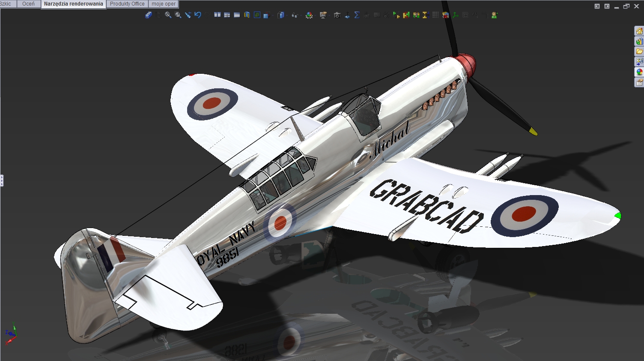Open the Custom Properties clipboard pane tab
Image resolution: width=644 pixels, height=361 pixels.
[x=639, y=82]
